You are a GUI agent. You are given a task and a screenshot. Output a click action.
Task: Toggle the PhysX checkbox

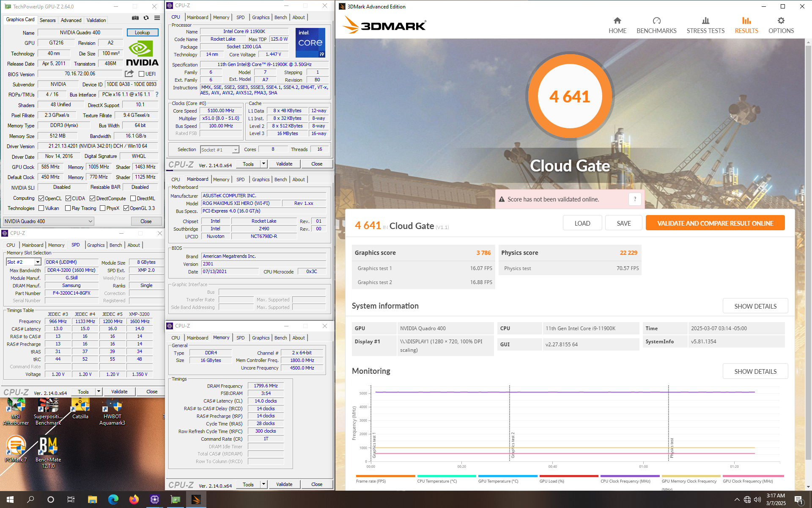pyautogui.click(x=102, y=208)
